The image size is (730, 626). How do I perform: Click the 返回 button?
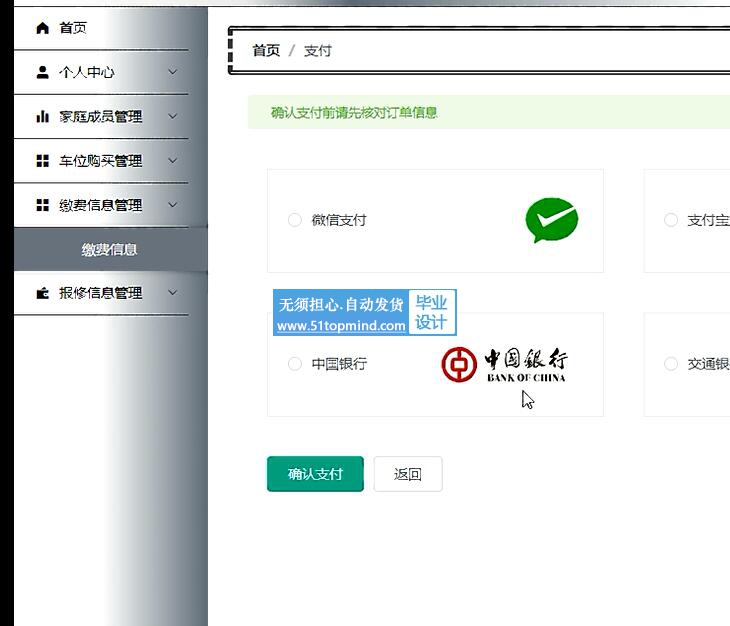click(x=408, y=474)
